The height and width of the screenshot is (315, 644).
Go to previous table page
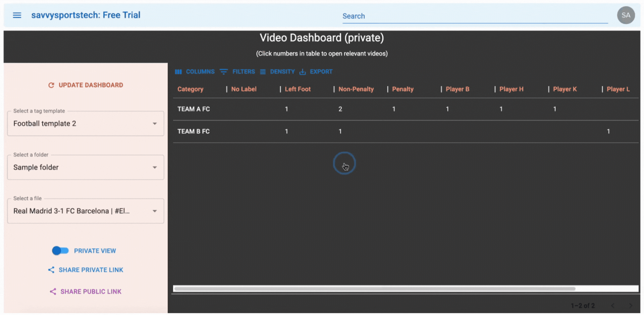pos(613,306)
